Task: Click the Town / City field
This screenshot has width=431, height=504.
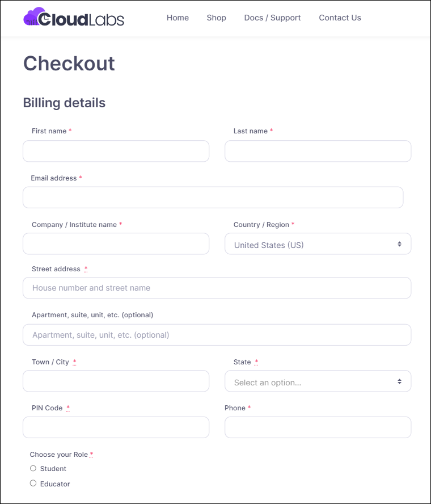Action: [x=116, y=381]
